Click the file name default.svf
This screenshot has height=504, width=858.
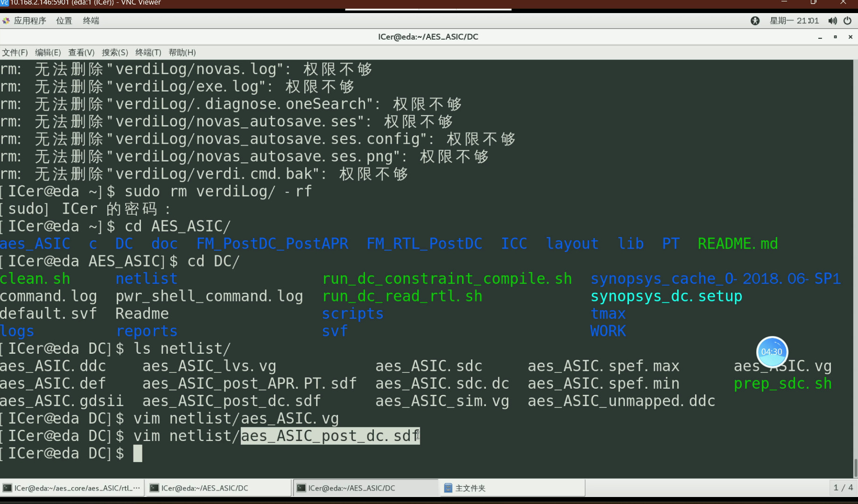coord(49,314)
